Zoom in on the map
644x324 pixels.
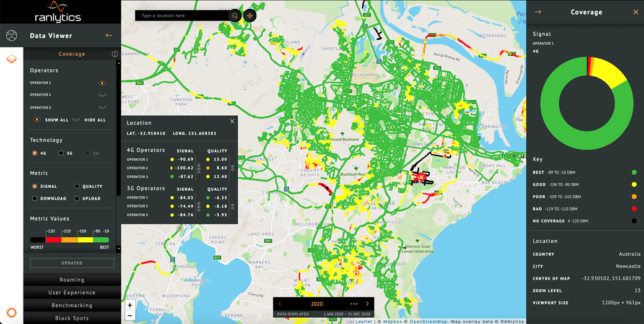tap(130, 305)
